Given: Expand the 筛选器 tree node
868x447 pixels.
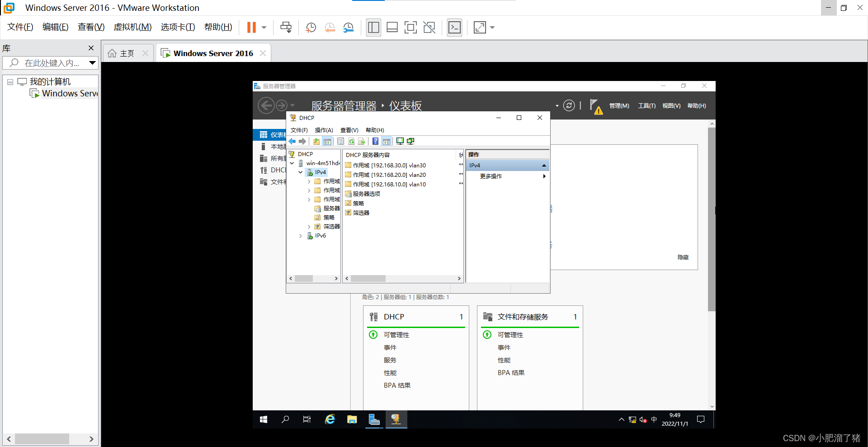Looking at the screenshot, I should (309, 227).
